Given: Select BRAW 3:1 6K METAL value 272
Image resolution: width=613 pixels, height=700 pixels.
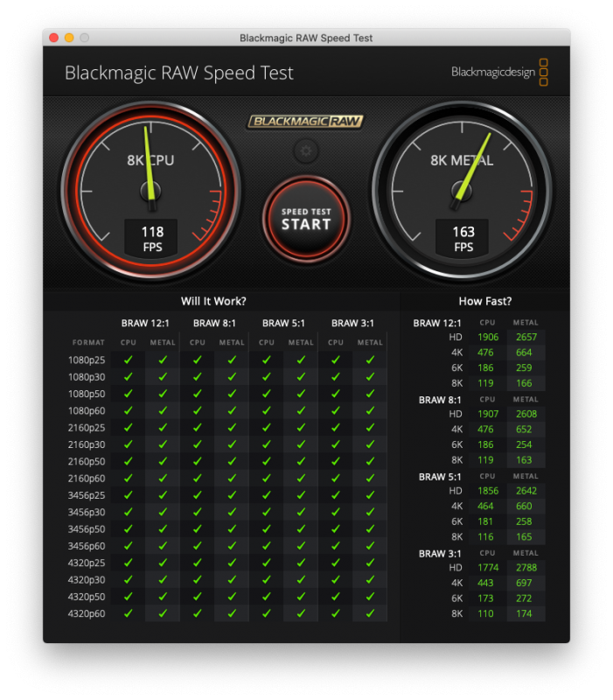Looking at the screenshot, I should click(524, 598).
